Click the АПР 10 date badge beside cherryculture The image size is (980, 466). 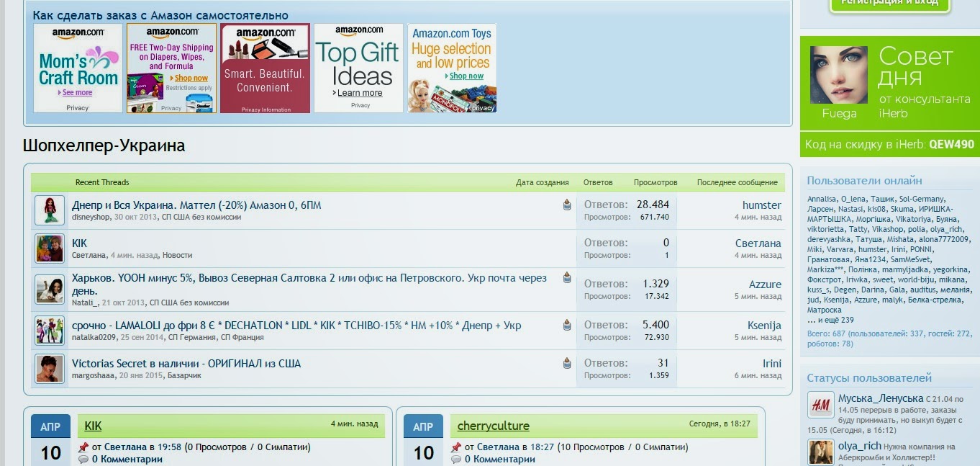point(423,440)
